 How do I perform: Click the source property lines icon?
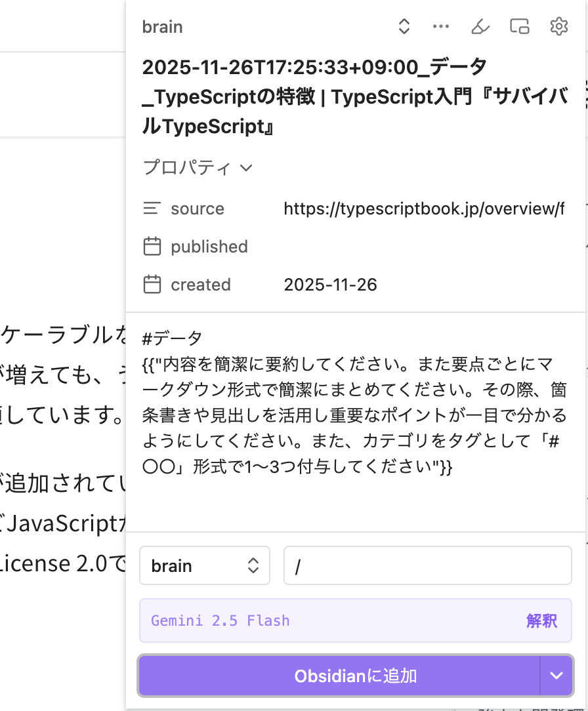[x=152, y=209]
